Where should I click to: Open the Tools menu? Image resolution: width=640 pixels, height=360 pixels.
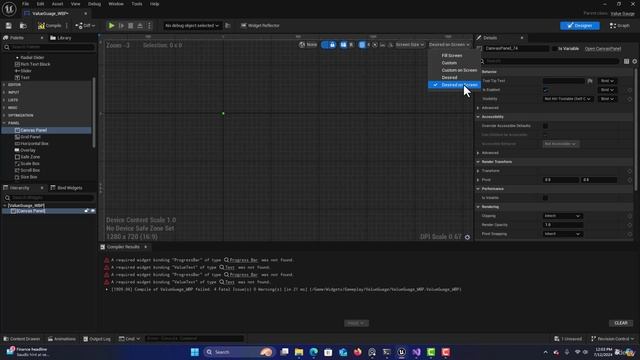click(x=137, y=4)
